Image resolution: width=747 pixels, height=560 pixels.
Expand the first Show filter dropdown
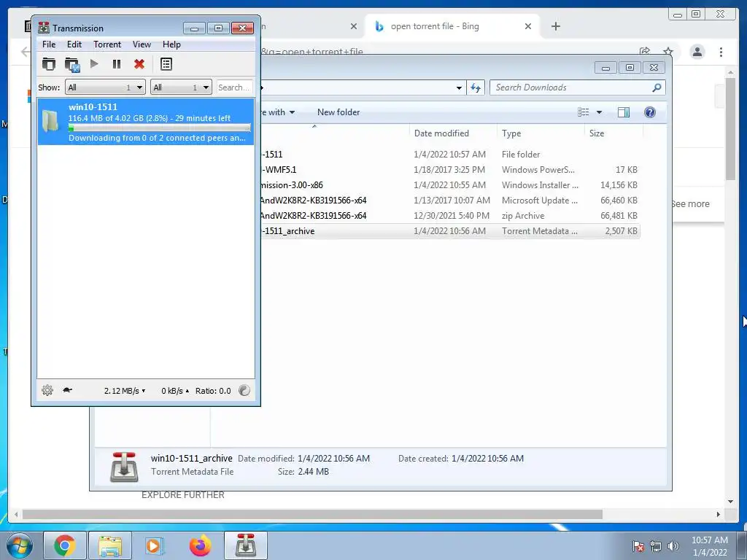(x=105, y=87)
